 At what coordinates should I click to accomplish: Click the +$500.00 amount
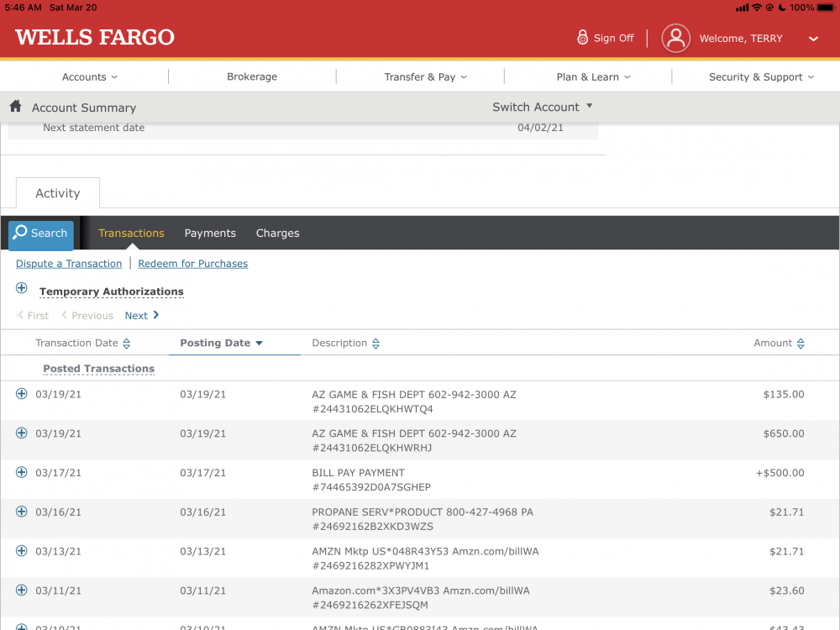pos(780,472)
